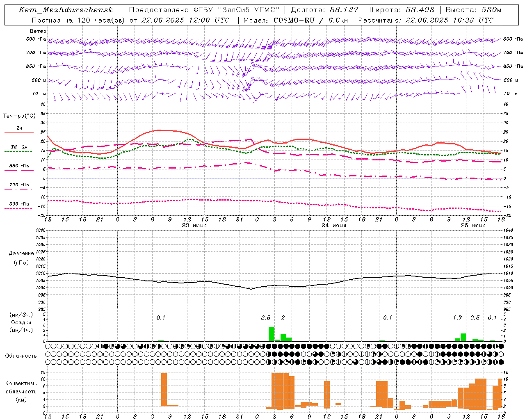Click the forecast start time 22.06.2025 12:00 UTC

coord(185,20)
